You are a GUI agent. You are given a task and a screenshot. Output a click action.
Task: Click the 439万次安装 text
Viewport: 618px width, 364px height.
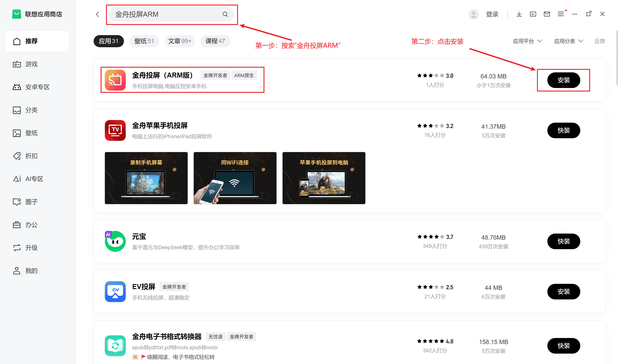(x=493, y=247)
